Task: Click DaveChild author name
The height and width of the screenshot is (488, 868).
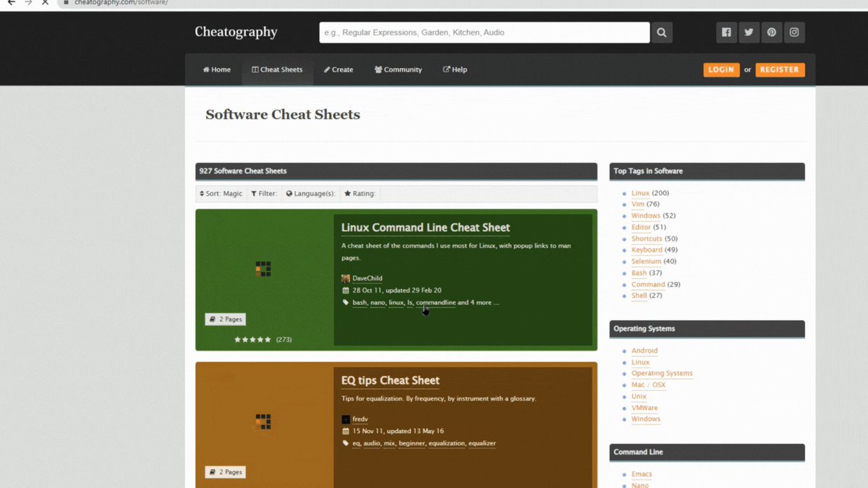Action: click(367, 278)
